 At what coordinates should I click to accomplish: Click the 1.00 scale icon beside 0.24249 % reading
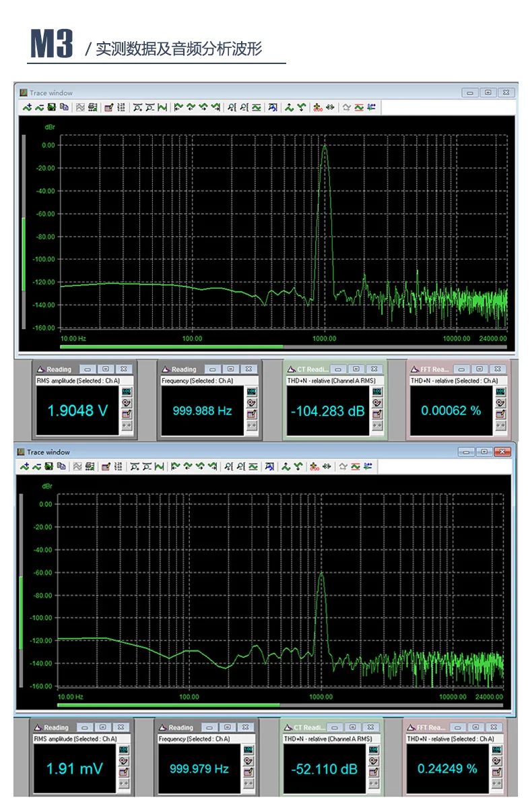pos(497,750)
